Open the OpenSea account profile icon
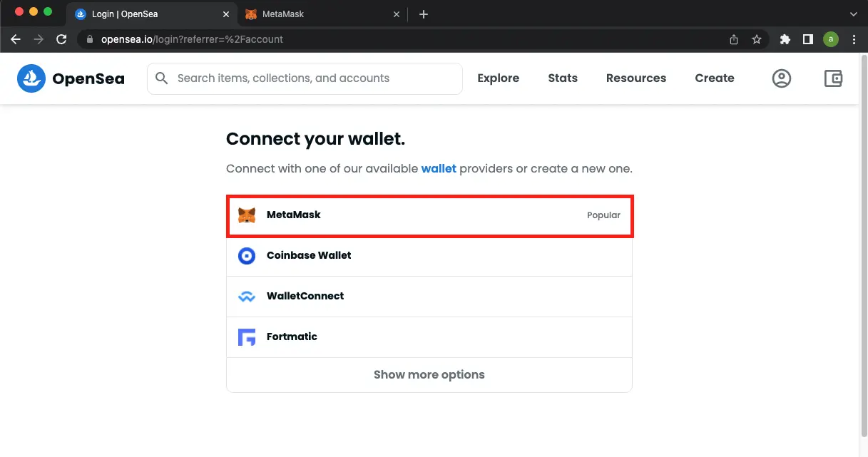Viewport: 868px width, 457px height. click(782, 78)
